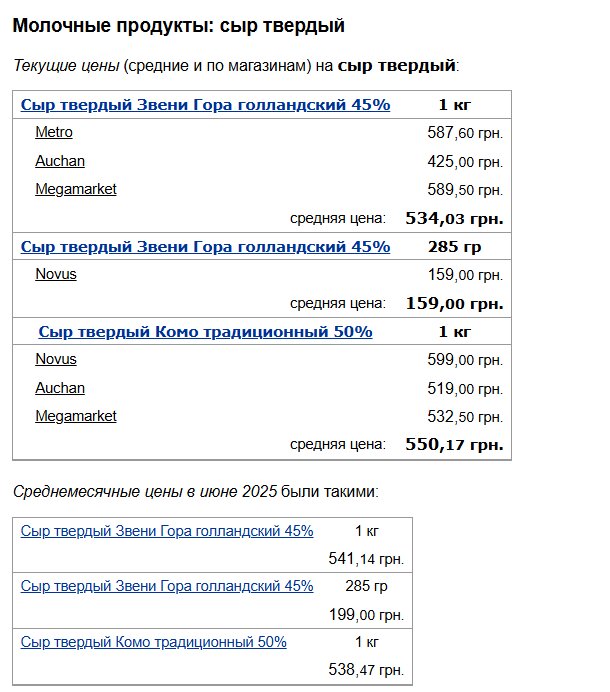610x692 pixels.
Task: Click the Metro price 587,60 грн
Action: (465, 133)
